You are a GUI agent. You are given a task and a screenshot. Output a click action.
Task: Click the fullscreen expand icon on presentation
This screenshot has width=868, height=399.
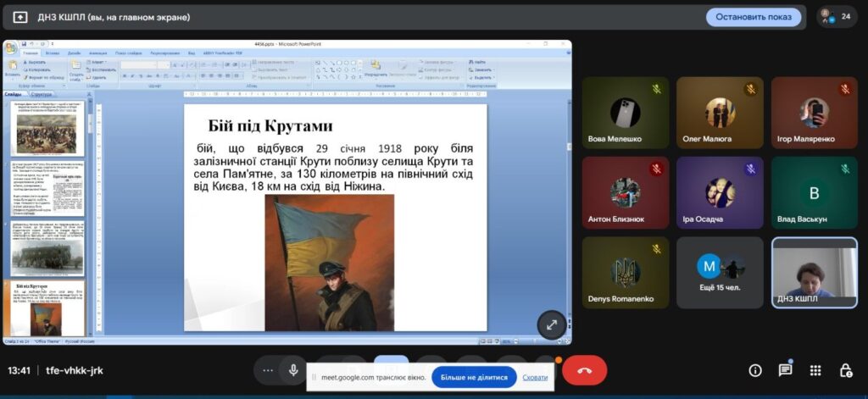tap(551, 324)
